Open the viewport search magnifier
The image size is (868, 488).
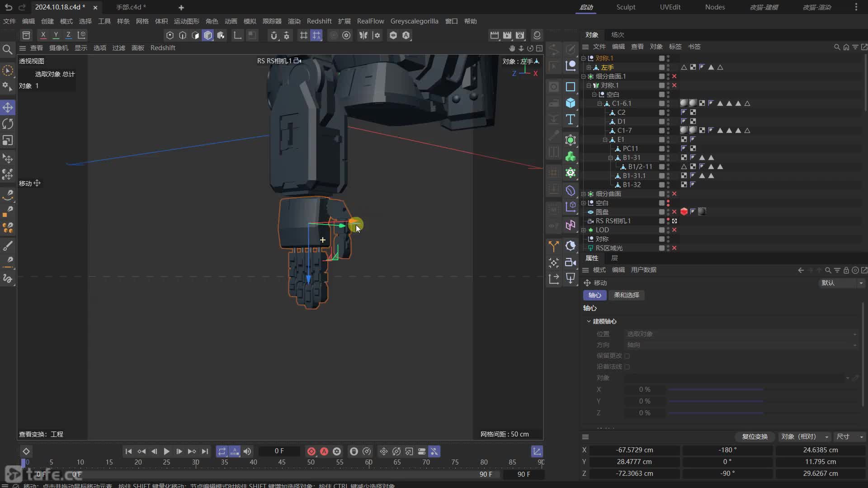click(8, 49)
